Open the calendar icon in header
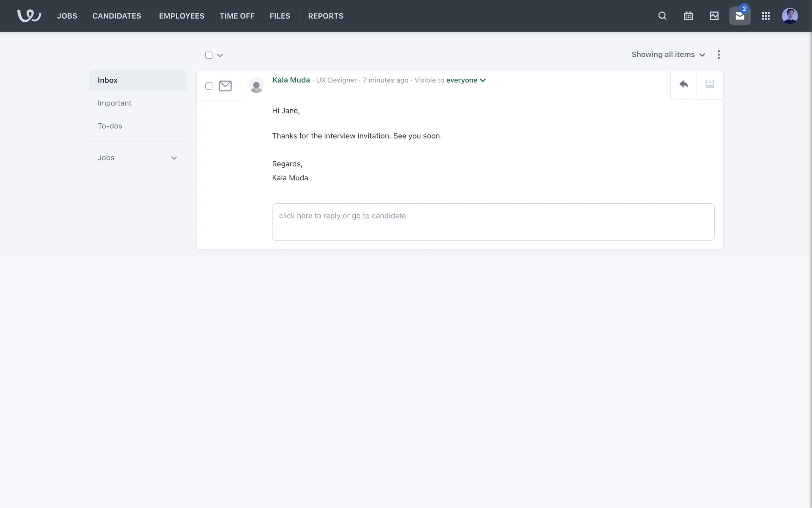 pos(688,16)
